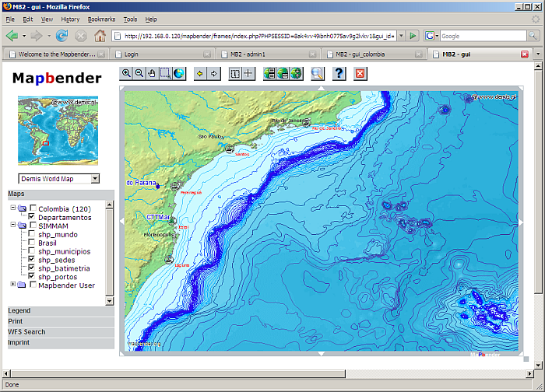545x392 pixels.
Task: Select the zoom box selection tool
Action: click(x=165, y=73)
